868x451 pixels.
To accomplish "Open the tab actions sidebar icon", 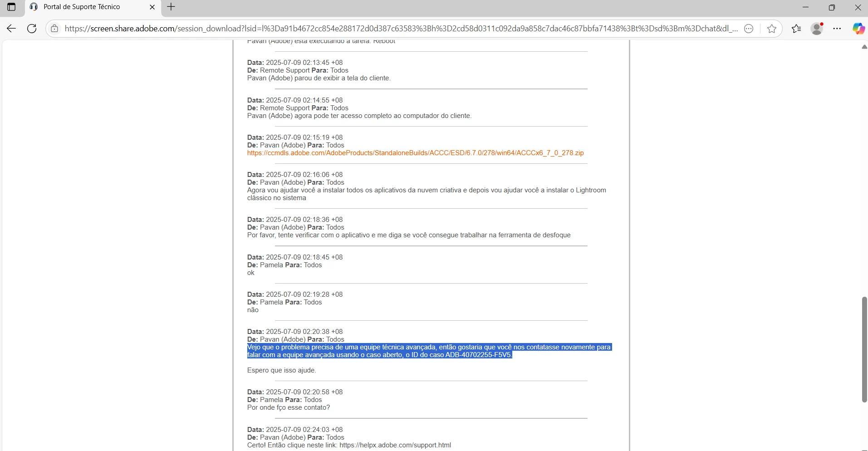I will pos(11,7).
